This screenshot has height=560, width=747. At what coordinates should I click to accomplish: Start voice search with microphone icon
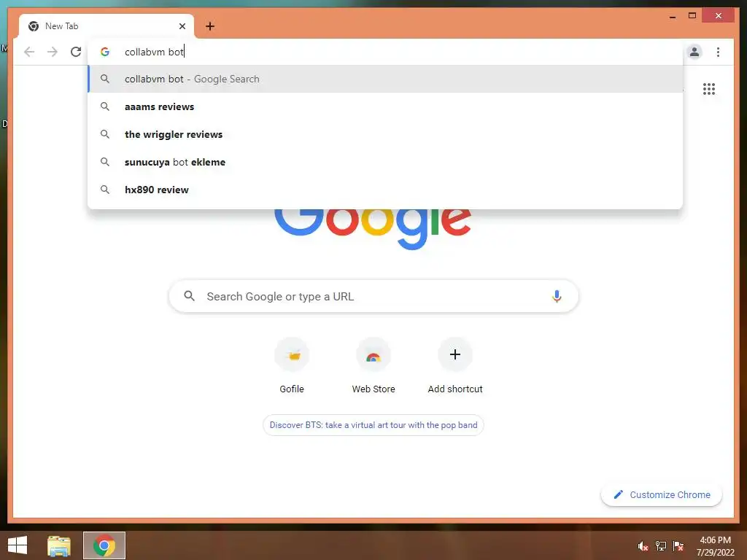[x=557, y=296]
